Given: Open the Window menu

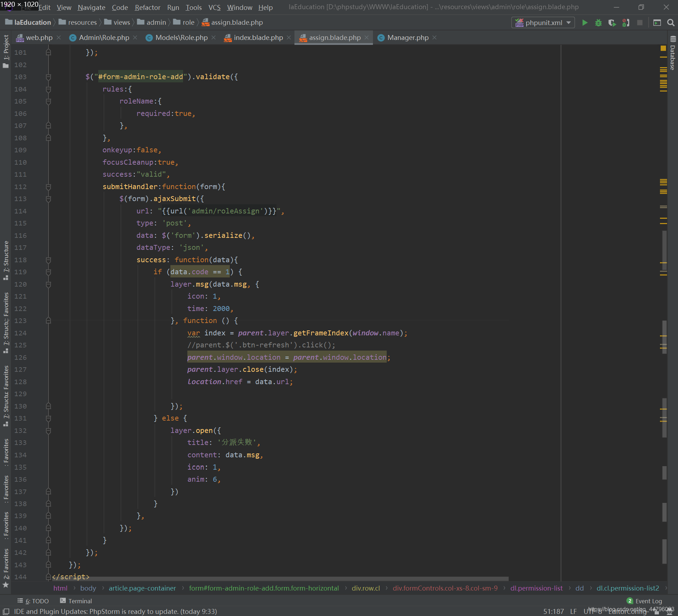Looking at the screenshot, I should (x=240, y=7).
